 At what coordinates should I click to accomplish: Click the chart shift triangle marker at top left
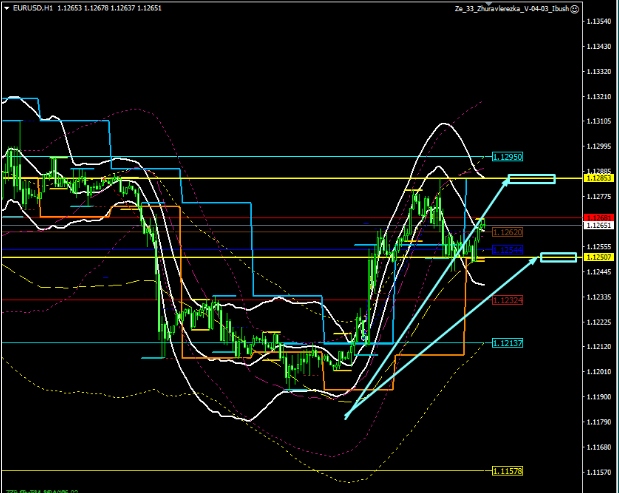6,7
